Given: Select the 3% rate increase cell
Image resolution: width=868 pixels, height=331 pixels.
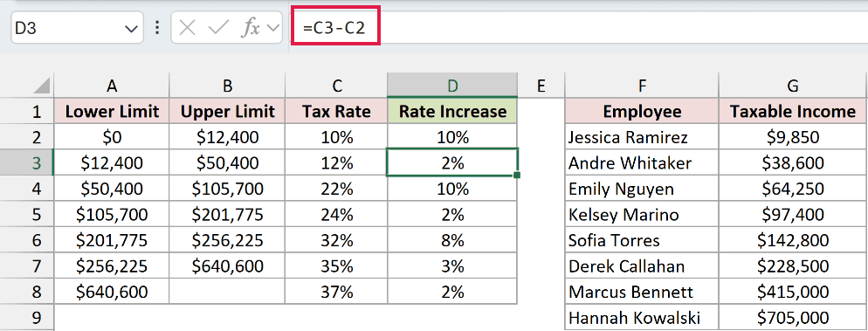Looking at the screenshot, I should [453, 265].
